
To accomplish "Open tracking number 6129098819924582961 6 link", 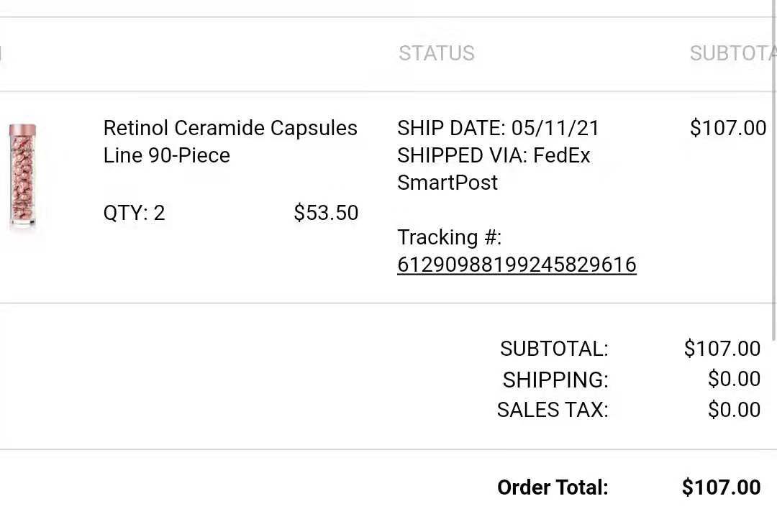I will click(517, 265).
